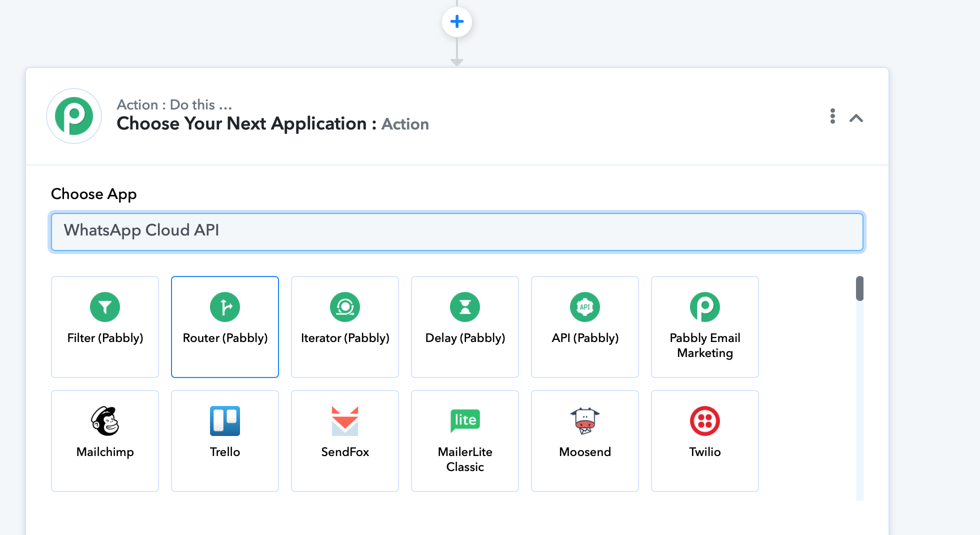Click the Delay (Pabbly) label

[x=465, y=338]
